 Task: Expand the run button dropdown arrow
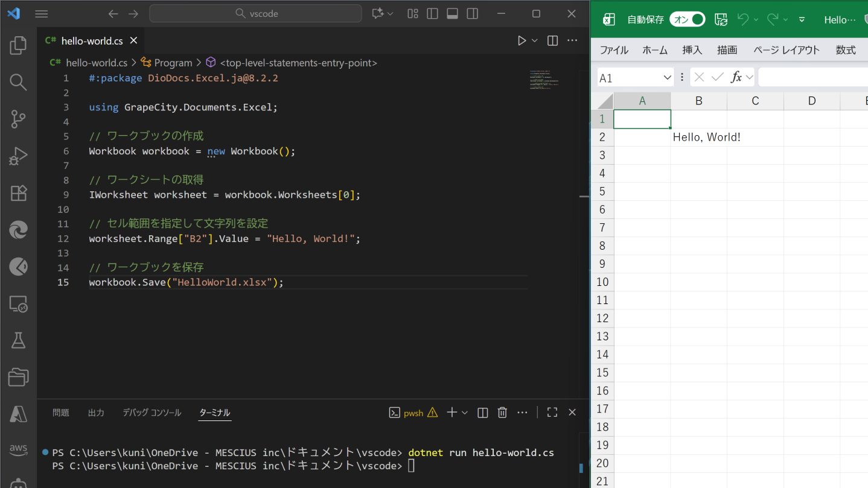click(535, 40)
